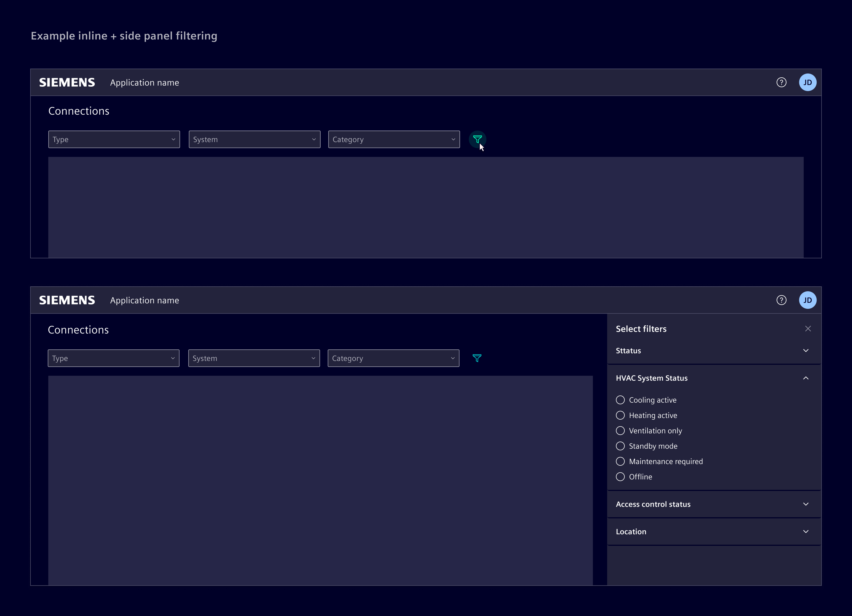Viewport: 852px width, 616px height.
Task: Click the filter icon in bottom Connections view
Action: [x=477, y=358]
